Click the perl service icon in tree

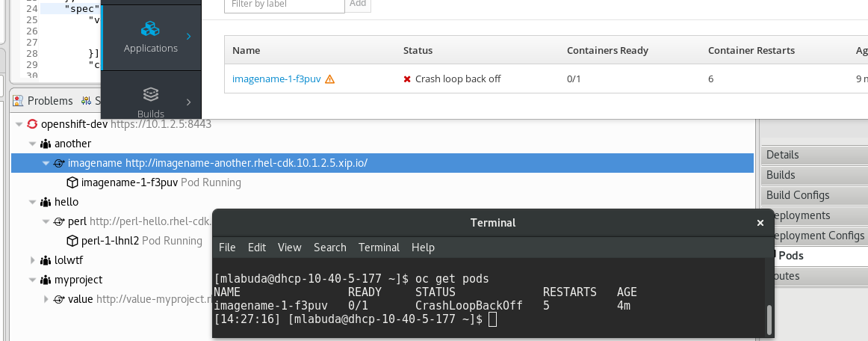(59, 221)
